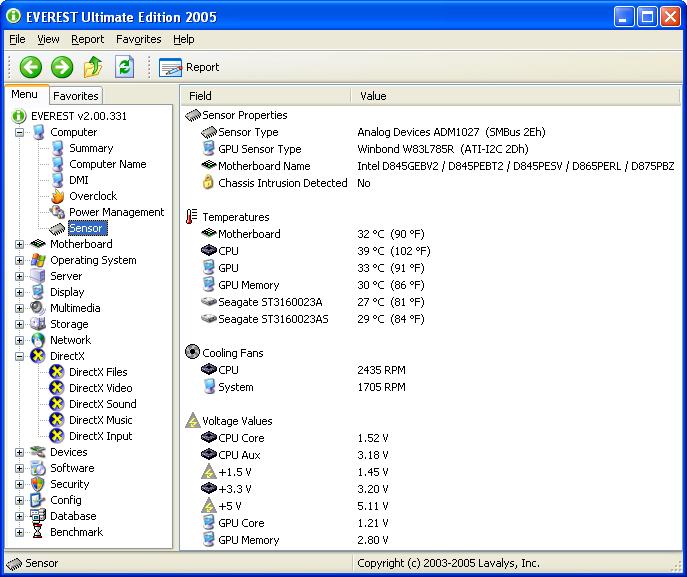Click the Value column header
The height and width of the screenshot is (577, 687).
(515, 96)
